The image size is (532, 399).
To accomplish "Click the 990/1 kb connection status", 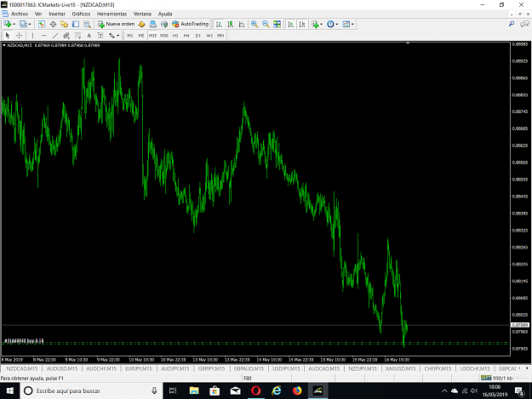I will tap(497, 378).
